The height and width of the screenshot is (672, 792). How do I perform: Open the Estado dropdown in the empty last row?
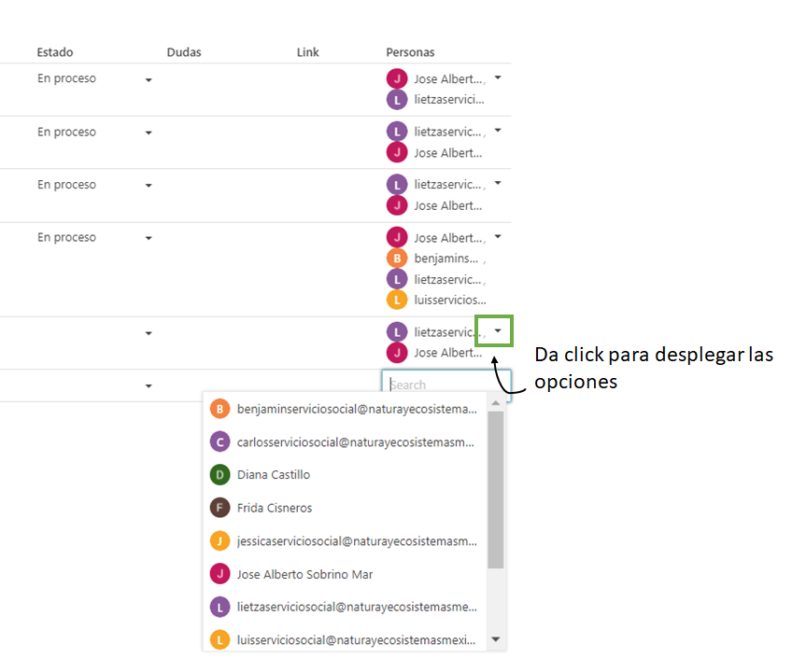(148, 385)
